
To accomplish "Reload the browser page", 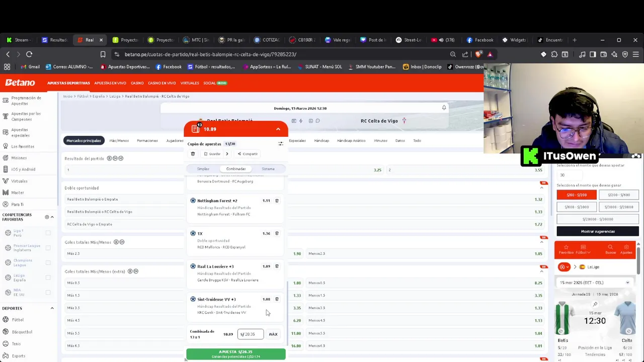I will [x=29, y=54].
